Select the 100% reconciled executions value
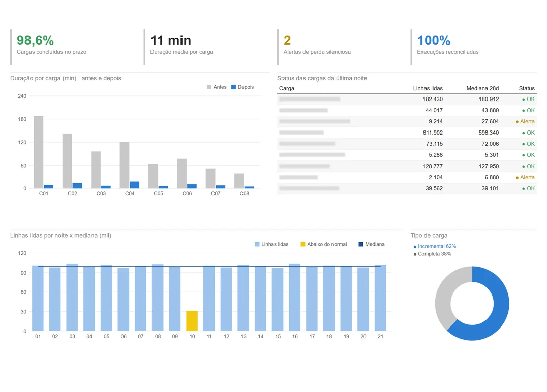Screen dimensions: 547x392 click(434, 41)
